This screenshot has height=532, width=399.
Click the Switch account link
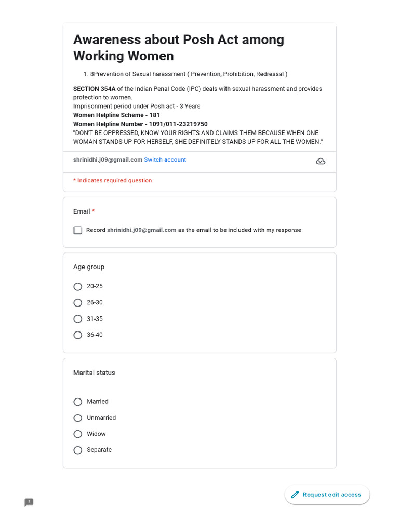165,160
